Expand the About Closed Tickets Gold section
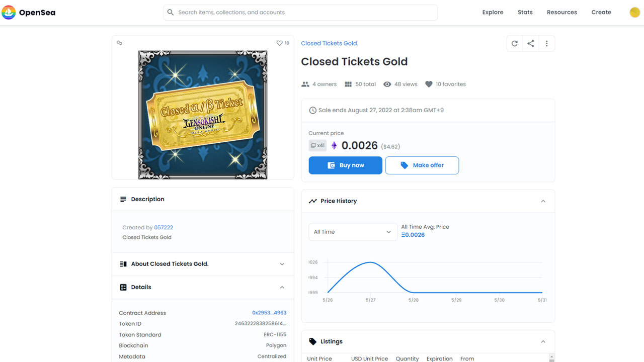This screenshot has height=362, width=644. [282, 264]
